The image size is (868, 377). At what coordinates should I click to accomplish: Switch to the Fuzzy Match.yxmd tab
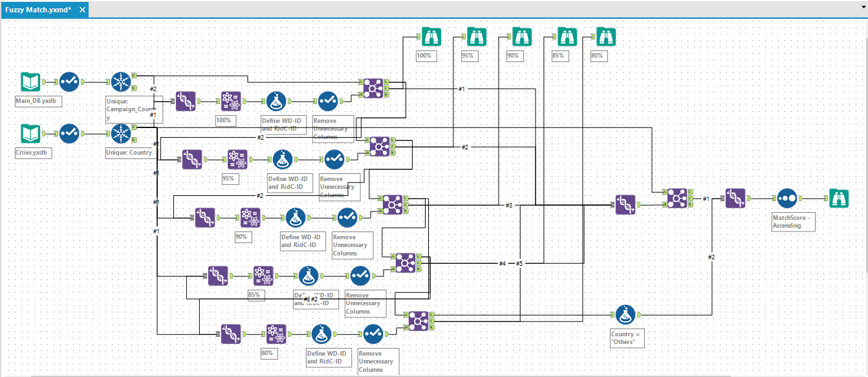click(x=39, y=10)
